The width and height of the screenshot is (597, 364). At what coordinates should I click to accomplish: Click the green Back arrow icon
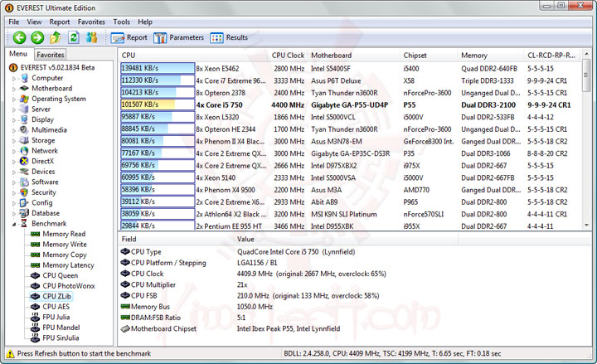pyautogui.click(x=19, y=37)
